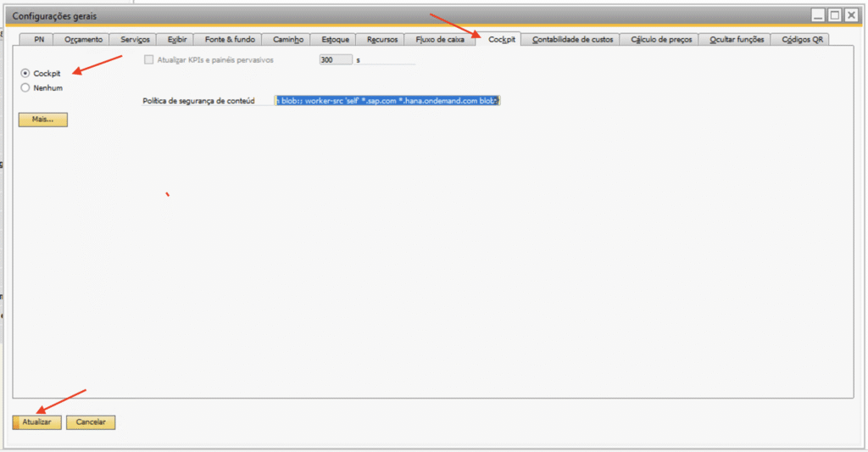Viewport: 868px width, 452px height.
Task: Open the Cálculo de preços tab
Action: 661,40
